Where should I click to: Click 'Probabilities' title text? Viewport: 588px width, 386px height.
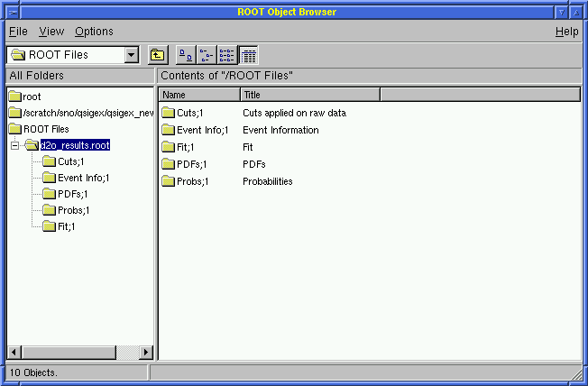[267, 181]
